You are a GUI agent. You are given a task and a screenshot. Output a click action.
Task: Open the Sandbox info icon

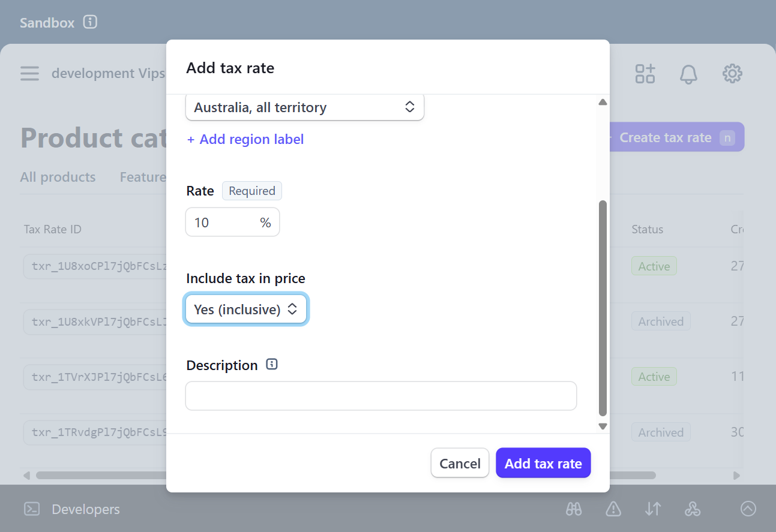click(x=90, y=23)
